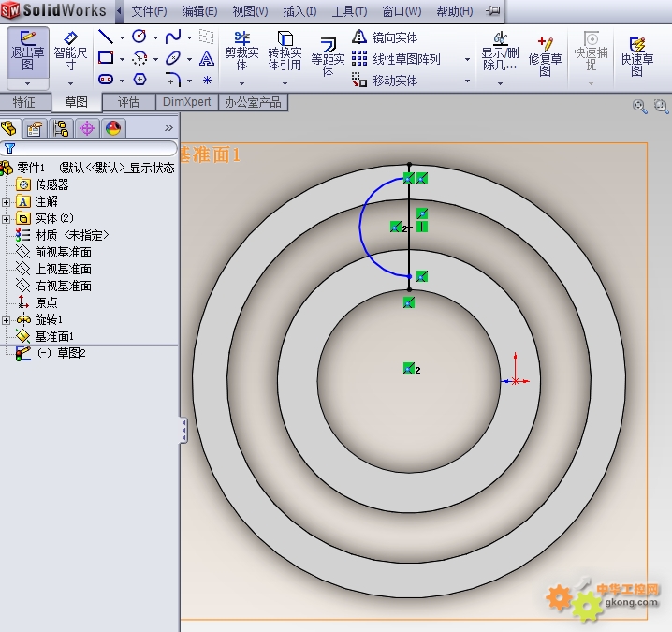
Task: Switch to the DimXpert tab
Action: click(187, 102)
